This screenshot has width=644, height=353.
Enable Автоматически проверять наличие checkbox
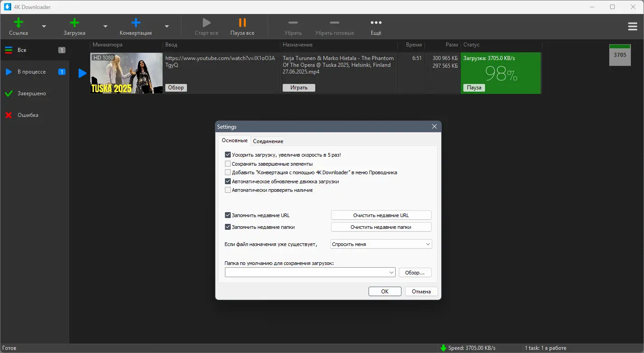[228, 190]
